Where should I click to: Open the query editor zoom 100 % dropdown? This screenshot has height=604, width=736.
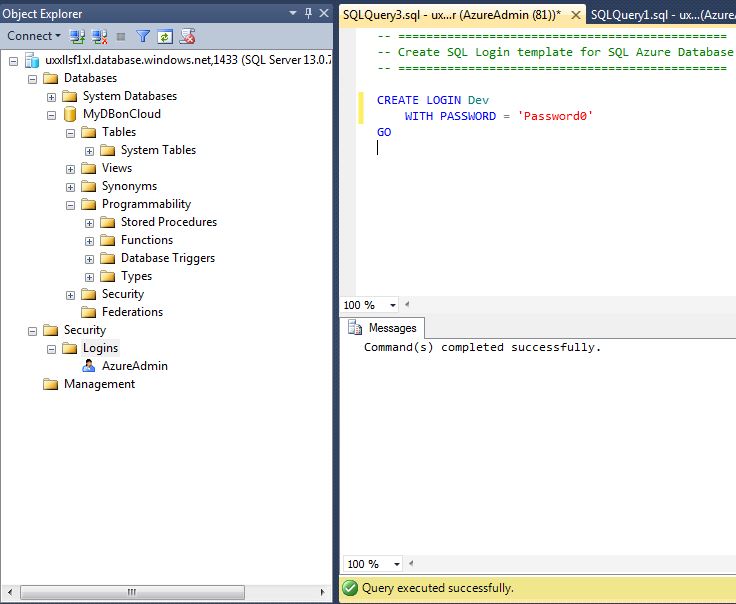pyautogui.click(x=393, y=306)
